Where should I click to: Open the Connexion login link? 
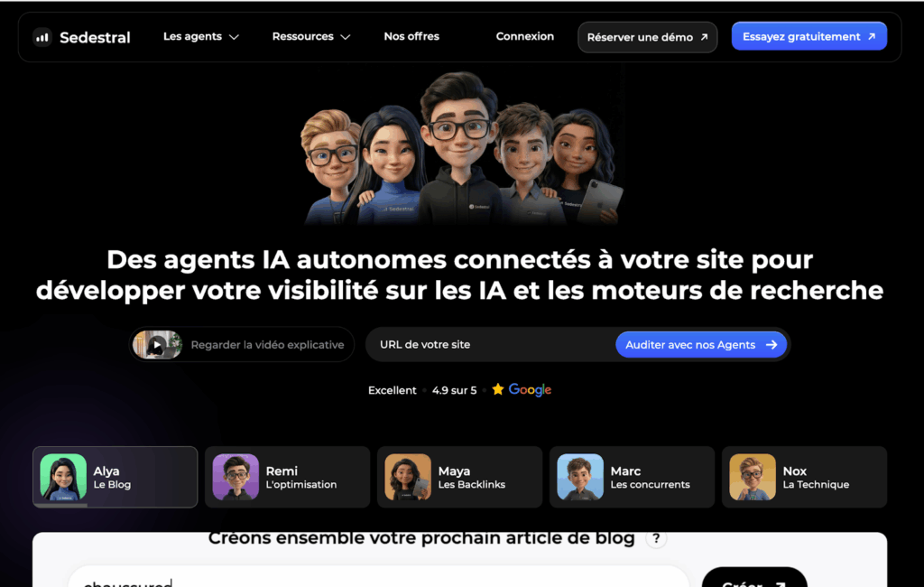coord(524,37)
